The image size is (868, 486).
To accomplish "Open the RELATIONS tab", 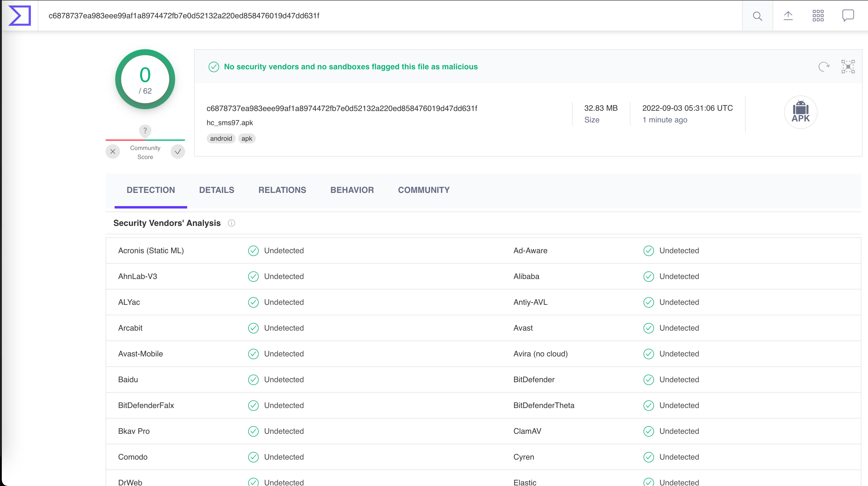I will coord(282,190).
